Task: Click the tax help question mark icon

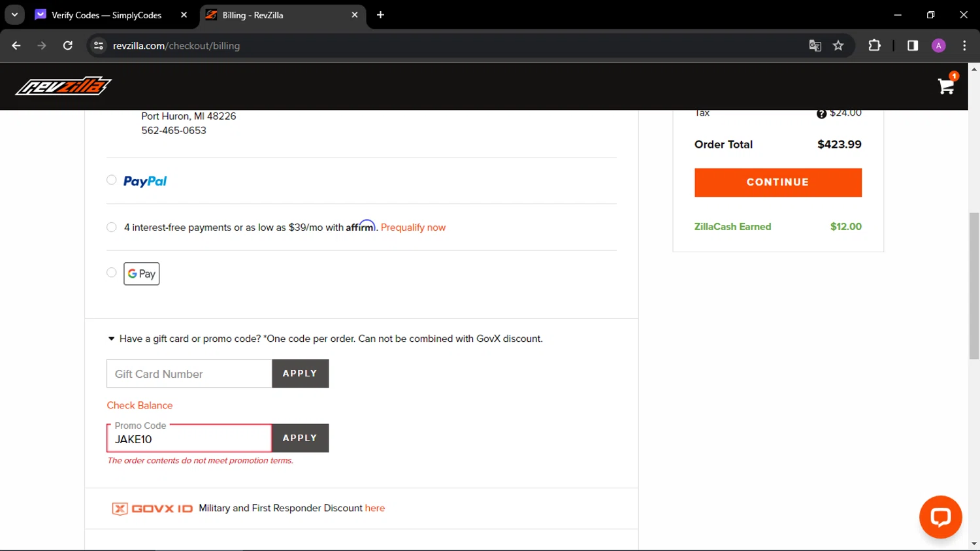Action: click(x=821, y=114)
